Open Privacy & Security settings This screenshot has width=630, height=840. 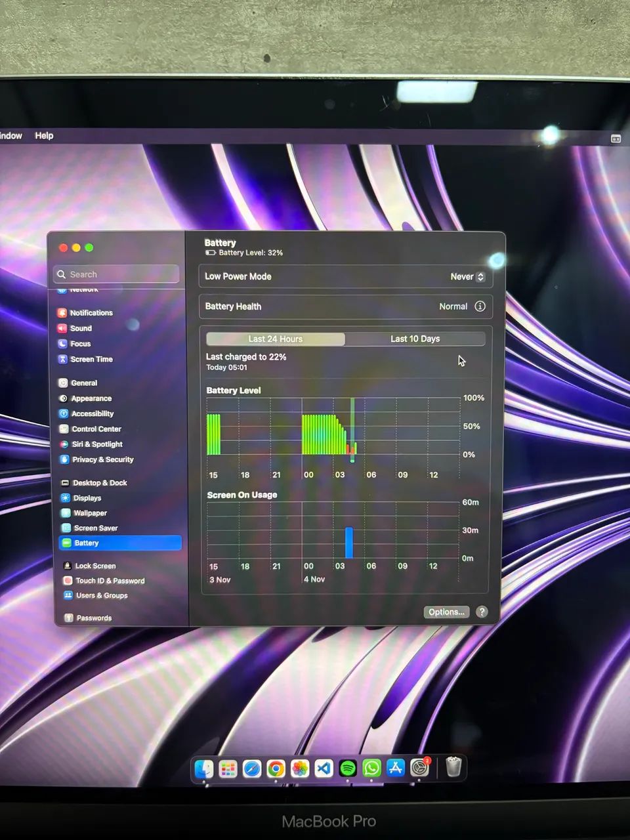[102, 459]
